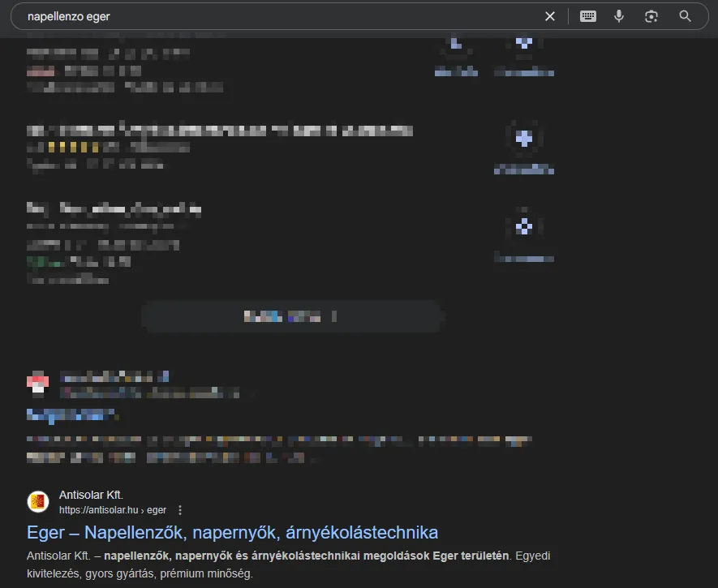Click the Antisolar Kft. site name
Image resolution: width=718 pixels, height=588 pixels.
pyautogui.click(x=91, y=495)
